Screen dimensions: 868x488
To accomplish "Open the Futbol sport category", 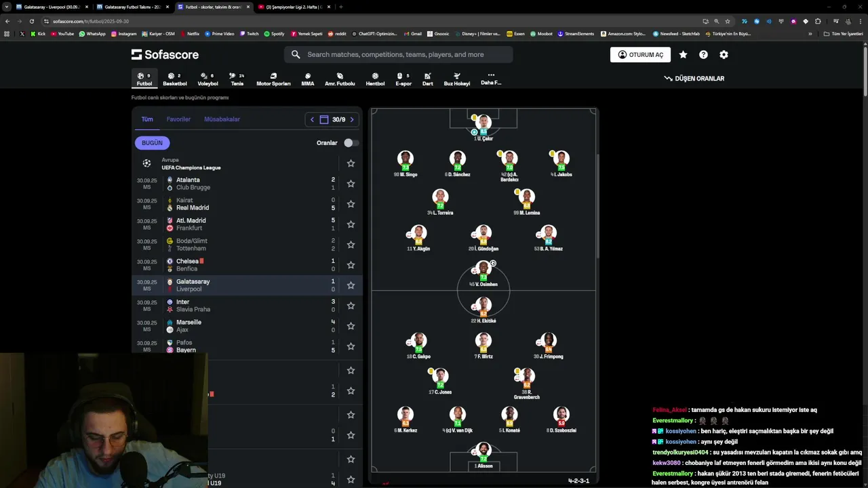I will (x=144, y=79).
